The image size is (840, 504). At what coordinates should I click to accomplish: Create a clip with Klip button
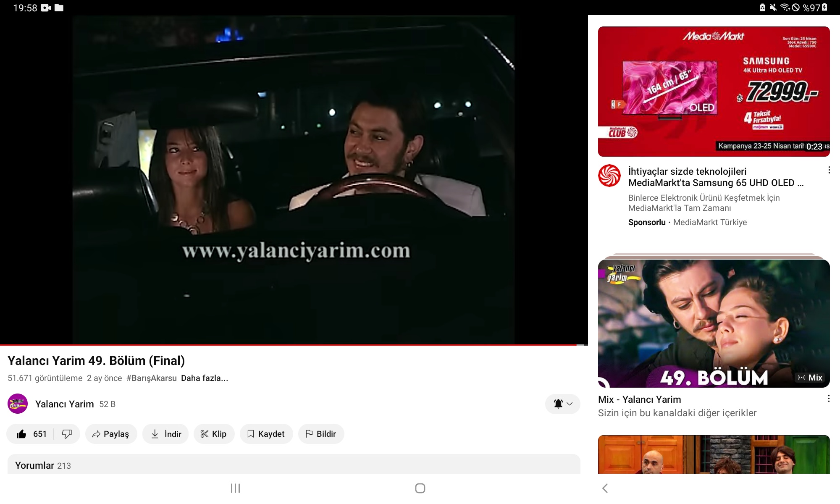tap(214, 434)
